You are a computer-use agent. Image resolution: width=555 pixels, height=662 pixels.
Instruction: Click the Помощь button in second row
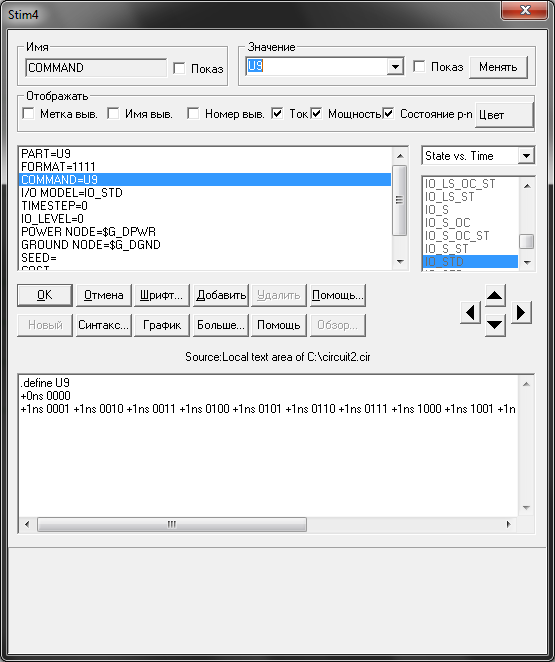coord(279,325)
